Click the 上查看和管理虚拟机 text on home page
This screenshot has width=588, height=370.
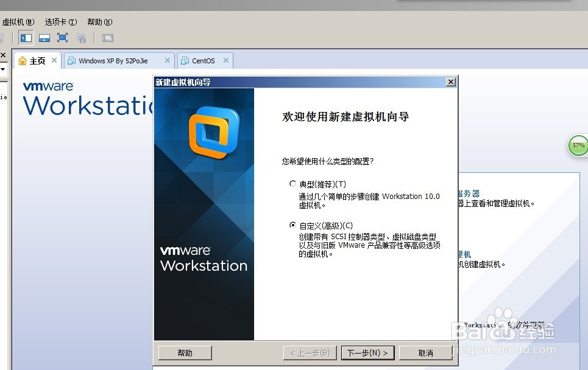(x=497, y=203)
